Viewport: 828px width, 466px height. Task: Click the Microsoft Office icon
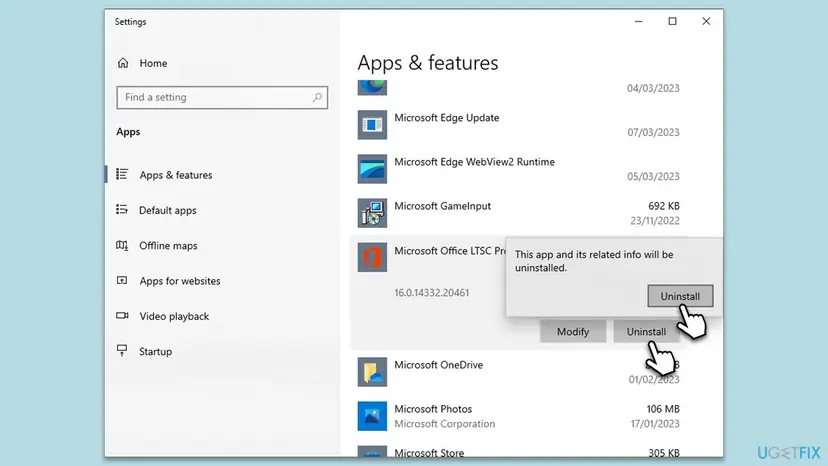[x=372, y=257]
